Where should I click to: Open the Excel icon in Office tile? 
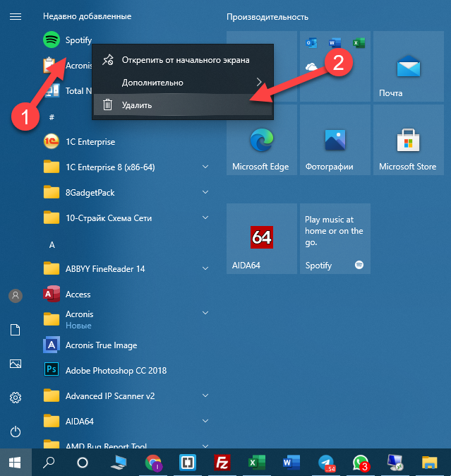click(359, 43)
